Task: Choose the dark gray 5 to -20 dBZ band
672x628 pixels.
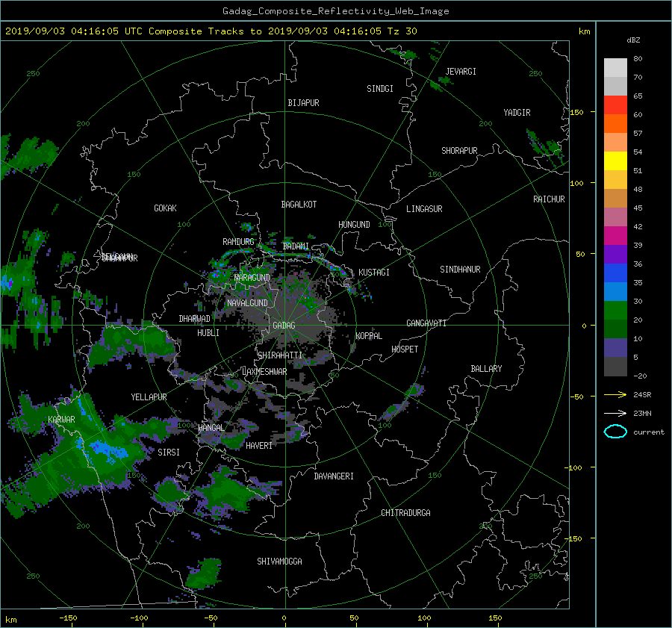Action: [x=615, y=366]
